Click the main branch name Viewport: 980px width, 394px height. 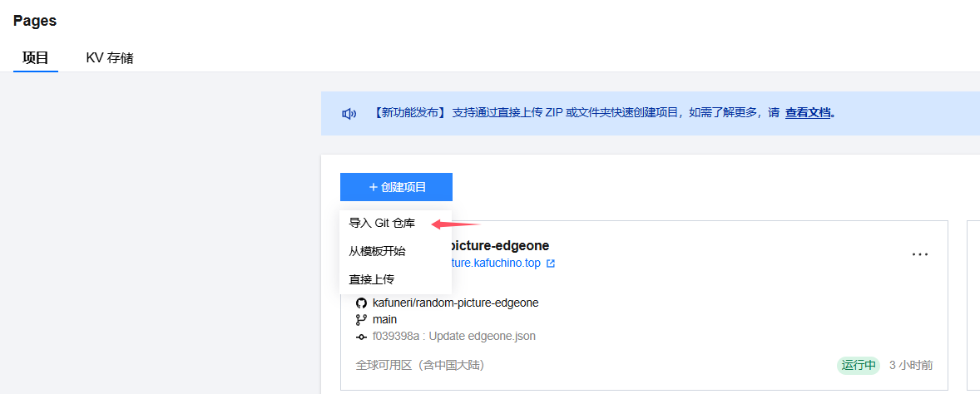click(x=384, y=320)
